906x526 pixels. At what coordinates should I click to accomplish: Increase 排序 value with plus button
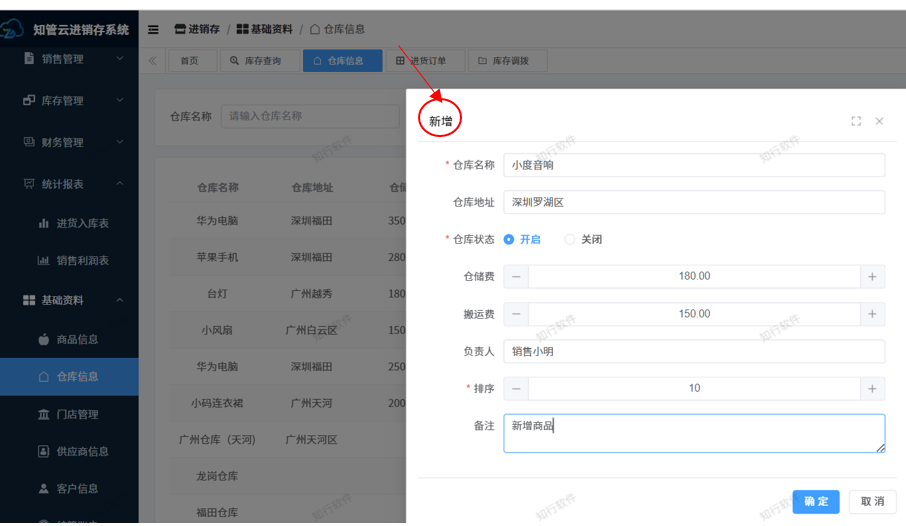[872, 389]
